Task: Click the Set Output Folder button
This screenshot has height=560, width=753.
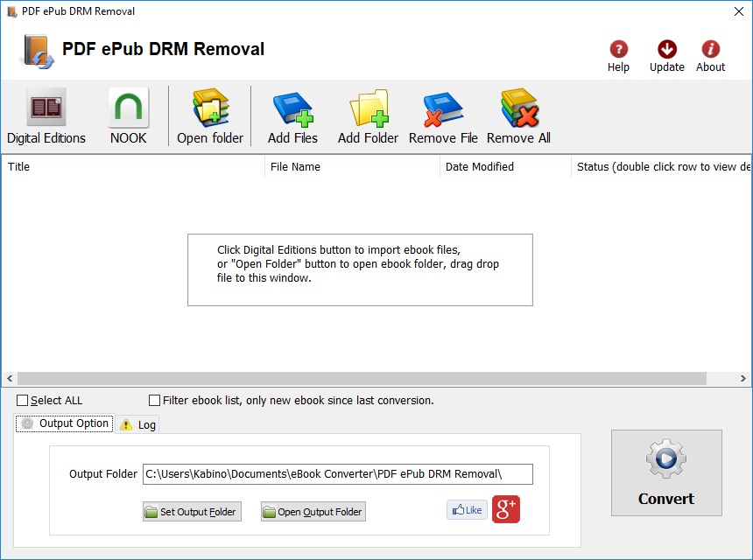Action: pos(192,512)
